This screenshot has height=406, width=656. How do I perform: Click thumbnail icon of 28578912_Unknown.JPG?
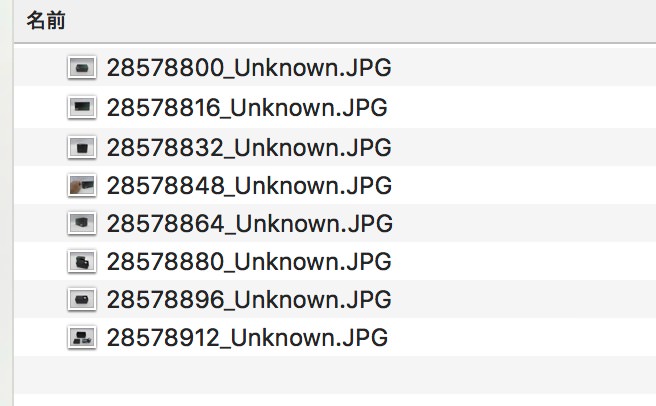coord(82,337)
